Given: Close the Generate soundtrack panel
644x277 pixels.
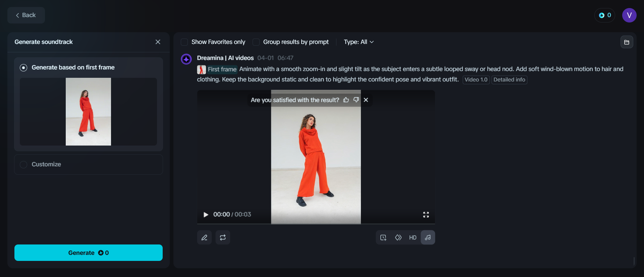Looking at the screenshot, I should (x=158, y=42).
